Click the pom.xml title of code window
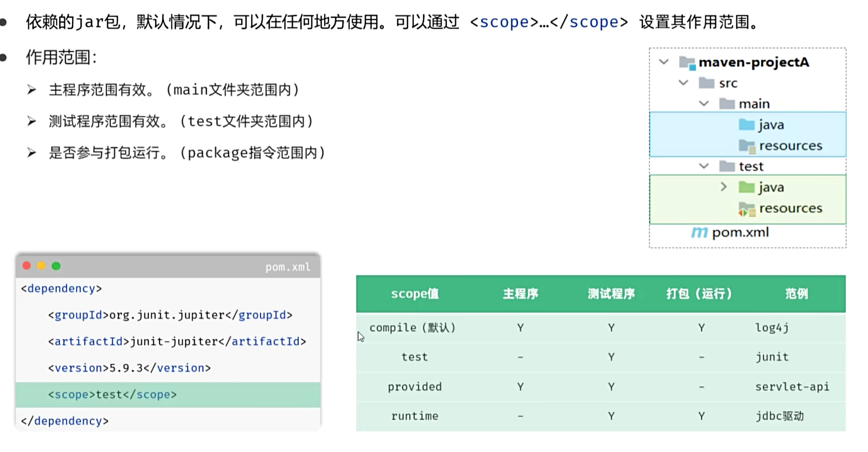868x452 pixels. 288,267
